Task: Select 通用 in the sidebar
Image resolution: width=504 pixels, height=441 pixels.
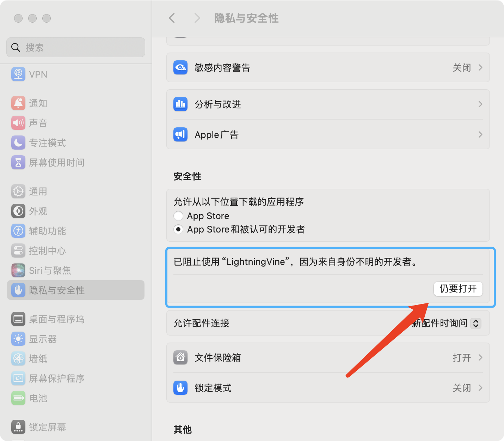Action: point(38,192)
